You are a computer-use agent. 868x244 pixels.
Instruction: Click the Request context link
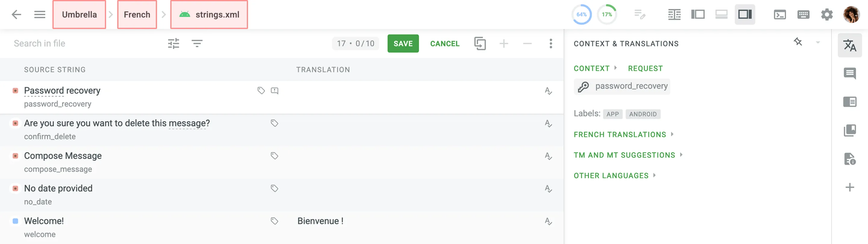click(x=645, y=69)
